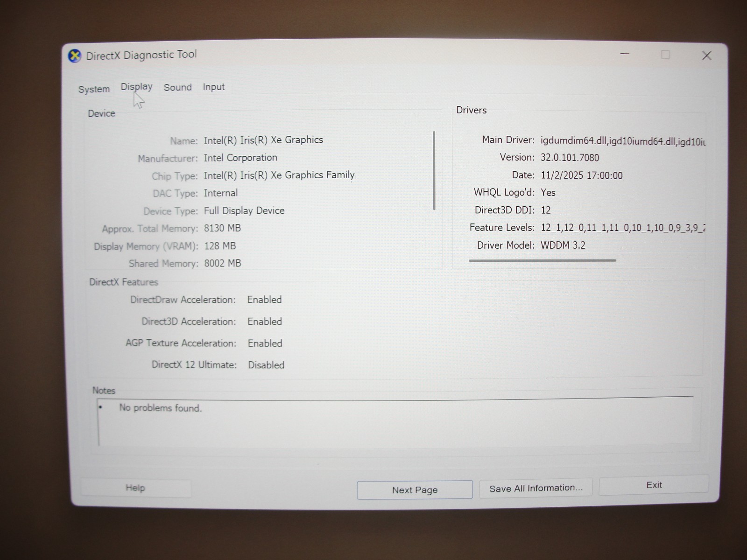Click Save All Information button
747x560 pixels.
pyautogui.click(x=536, y=488)
